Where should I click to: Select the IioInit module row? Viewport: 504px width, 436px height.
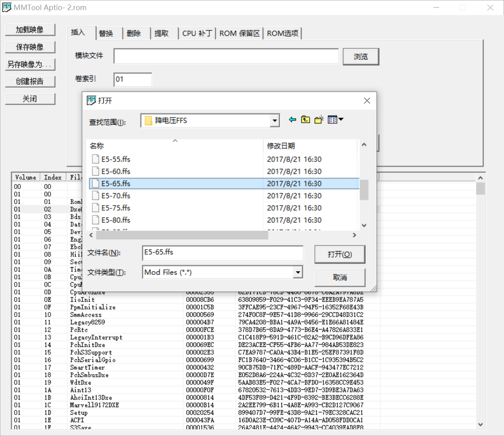click(x=244, y=300)
